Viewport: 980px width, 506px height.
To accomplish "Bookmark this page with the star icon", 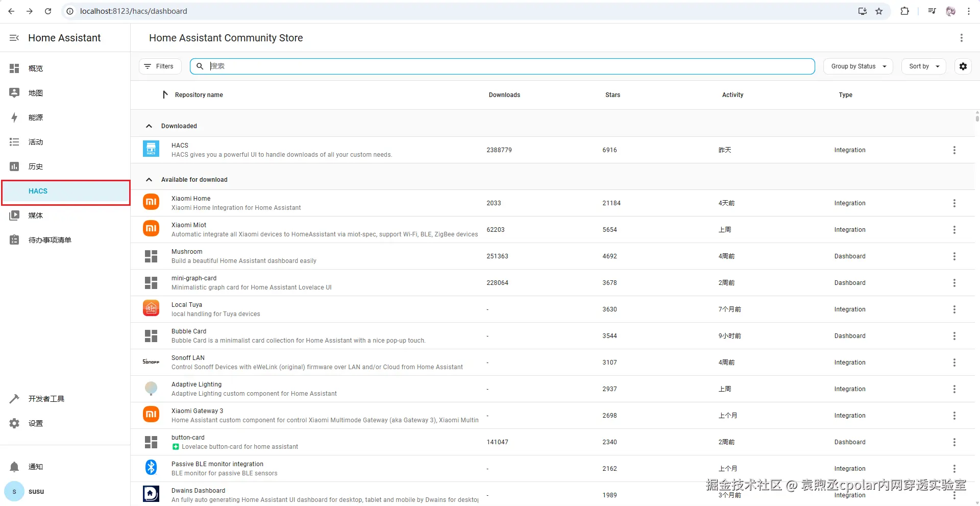I will click(x=879, y=11).
